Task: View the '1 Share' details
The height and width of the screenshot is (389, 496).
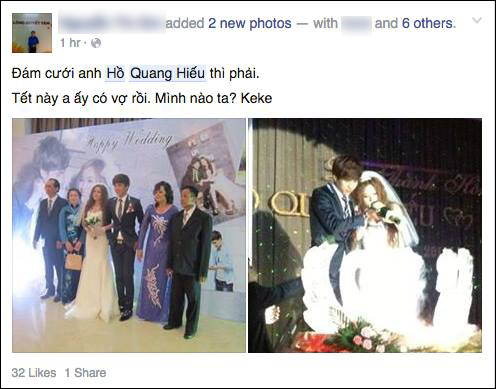Action: point(85,373)
